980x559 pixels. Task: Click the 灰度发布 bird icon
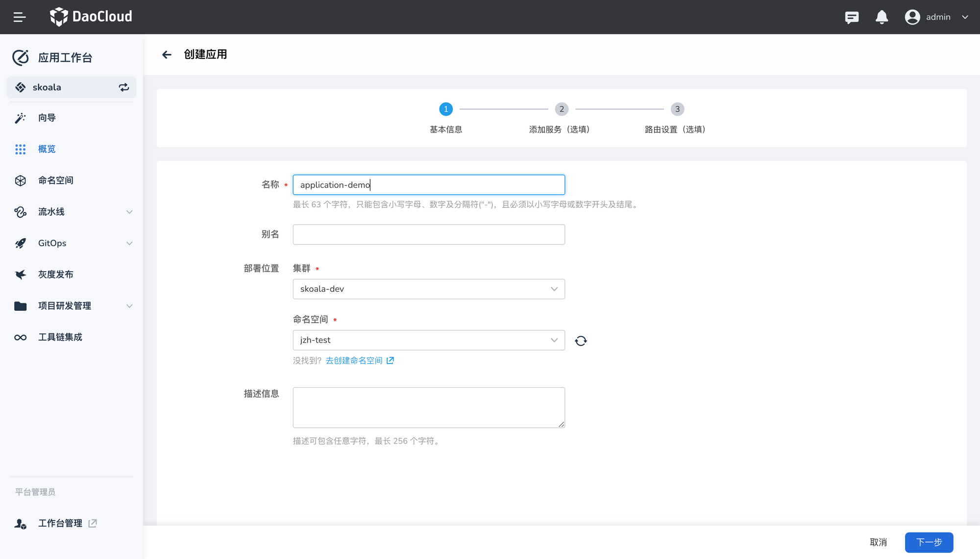click(20, 275)
